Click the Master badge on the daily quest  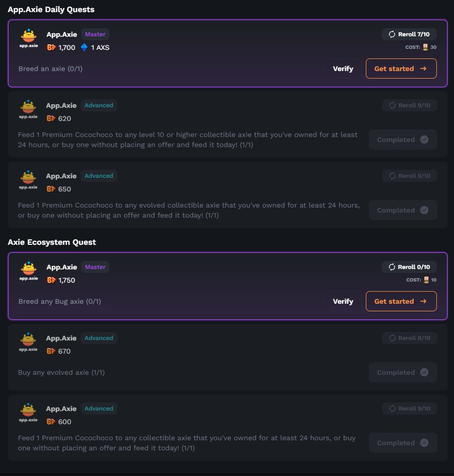point(95,34)
